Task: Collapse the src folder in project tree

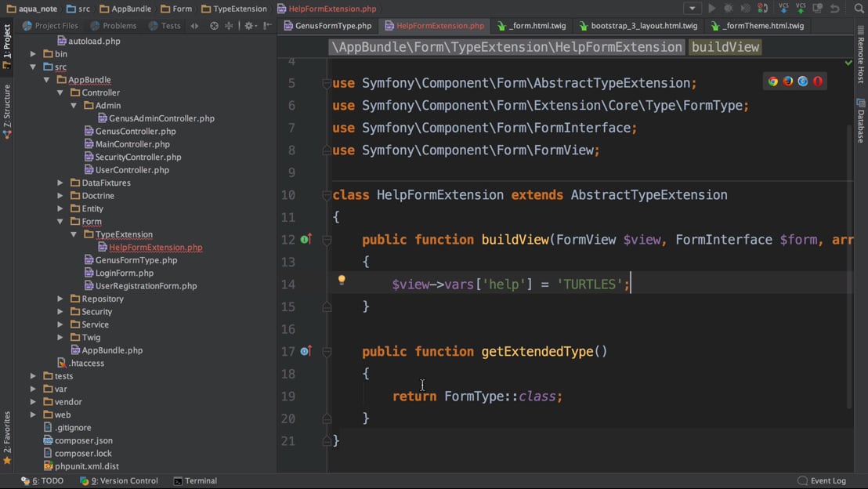Action: click(33, 67)
